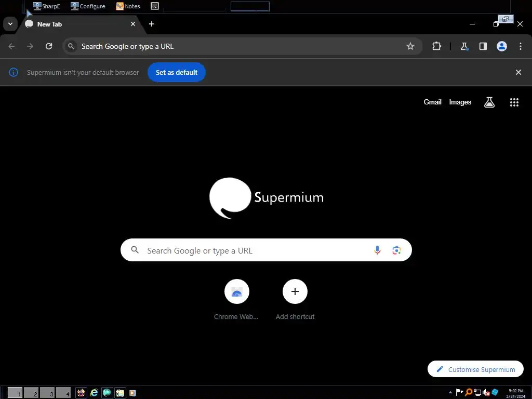Open the profile avatar menu
The image size is (532, 399).
[x=502, y=46]
